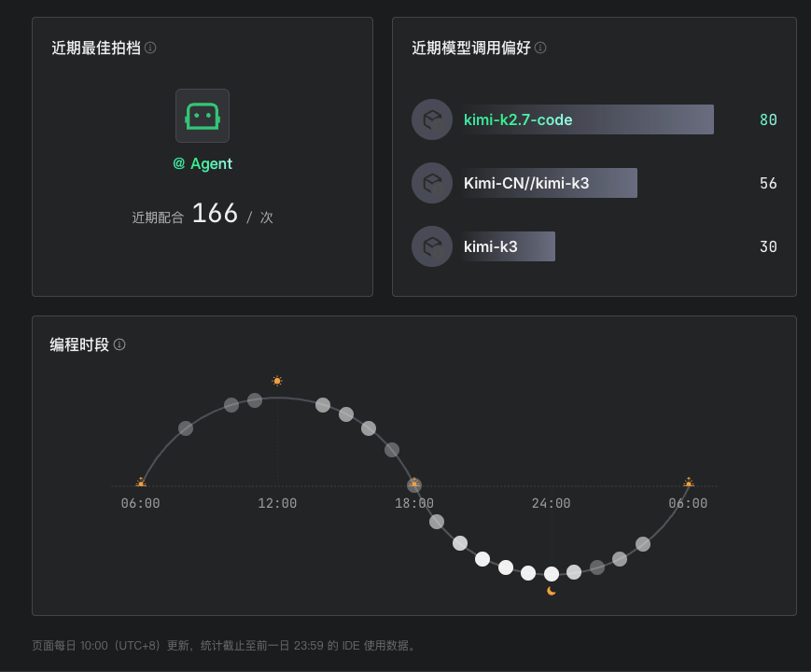Click the count 80 for kimi-k2.7-code
The image size is (811, 672).
(768, 120)
